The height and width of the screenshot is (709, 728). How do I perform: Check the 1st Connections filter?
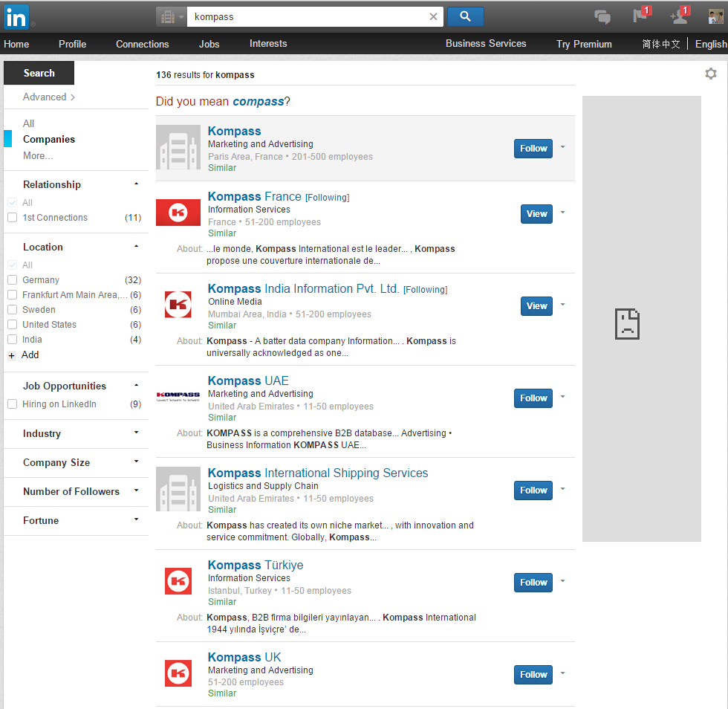click(11, 217)
